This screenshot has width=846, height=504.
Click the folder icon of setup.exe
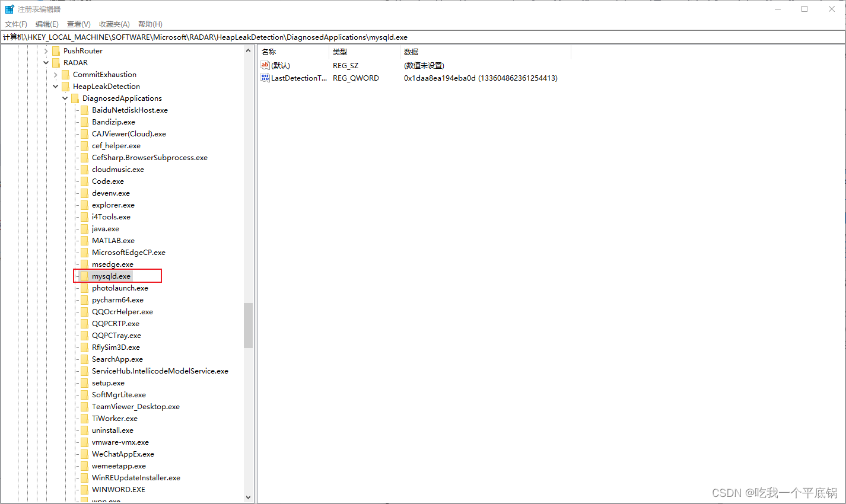click(85, 383)
